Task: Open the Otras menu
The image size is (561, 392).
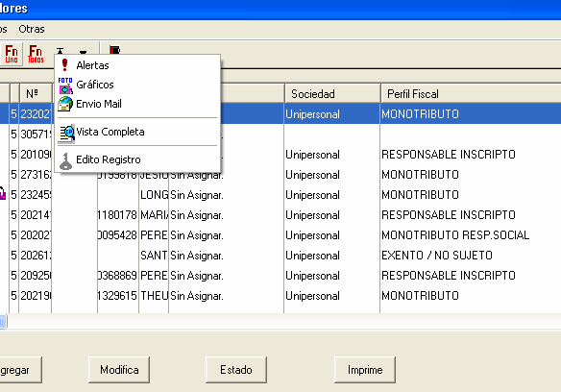Action: (x=32, y=29)
